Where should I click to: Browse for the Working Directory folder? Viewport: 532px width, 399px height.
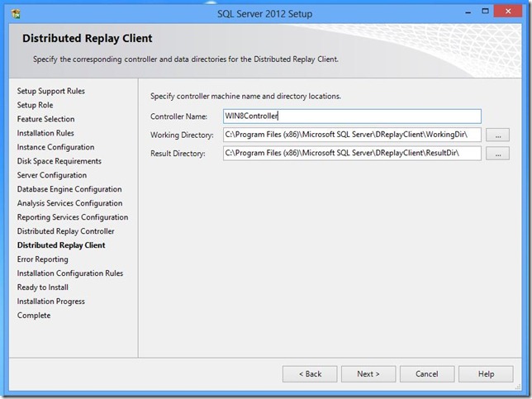(498, 135)
